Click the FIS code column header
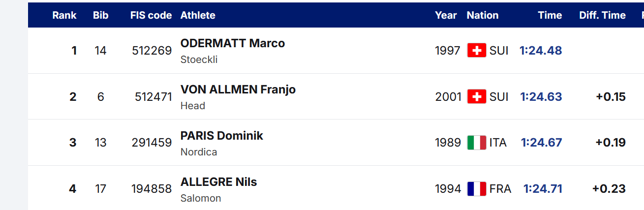Viewport: 644px width, 210px height. 151,15
